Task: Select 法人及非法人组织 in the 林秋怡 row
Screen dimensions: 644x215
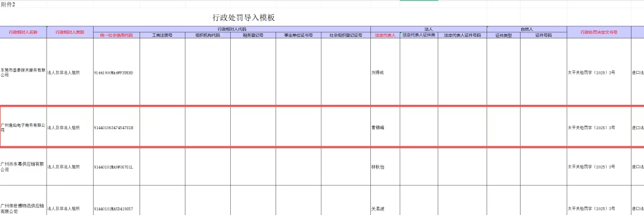Action: pyautogui.click(x=70, y=167)
